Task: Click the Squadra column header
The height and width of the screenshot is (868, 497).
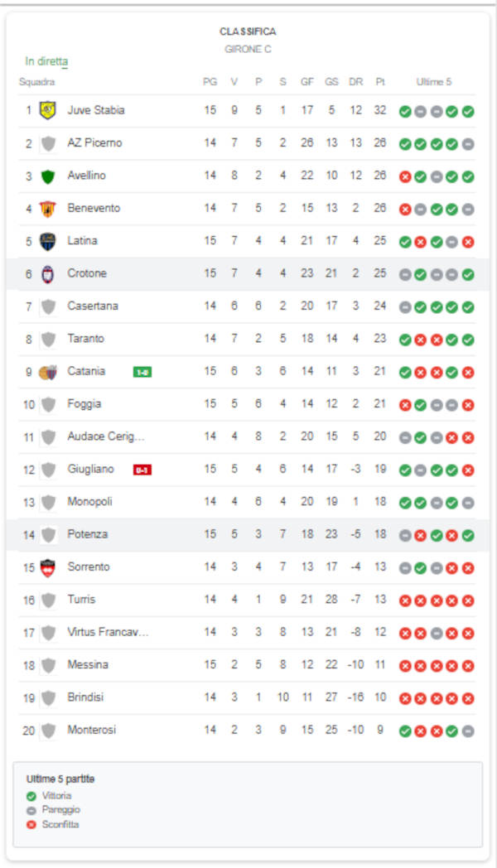Action: (x=37, y=82)
